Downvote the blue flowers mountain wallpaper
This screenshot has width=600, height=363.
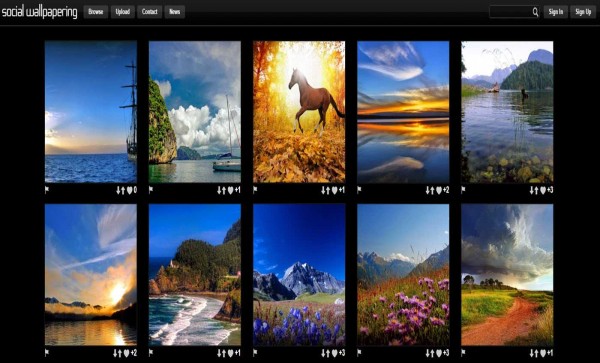323,353
